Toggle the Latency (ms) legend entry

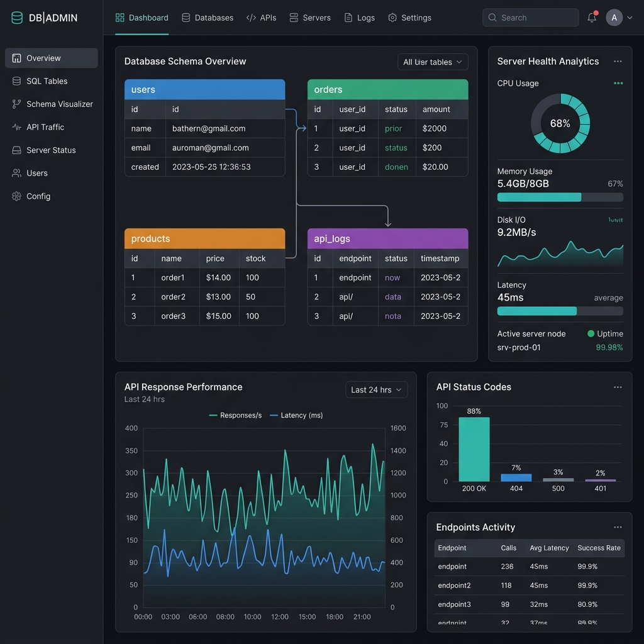296,415
